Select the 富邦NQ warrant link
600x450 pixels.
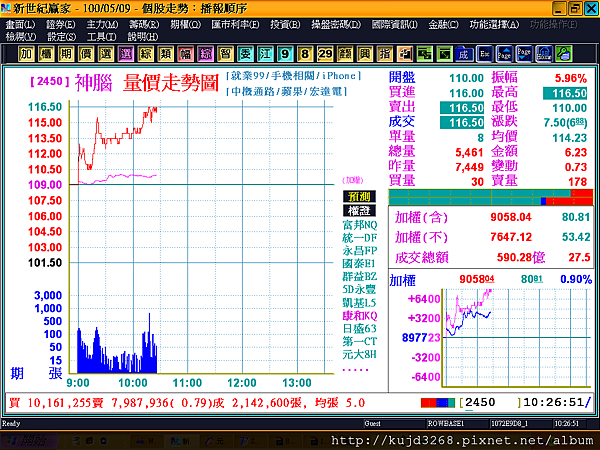pyautogui.click(x=360, y=225)
